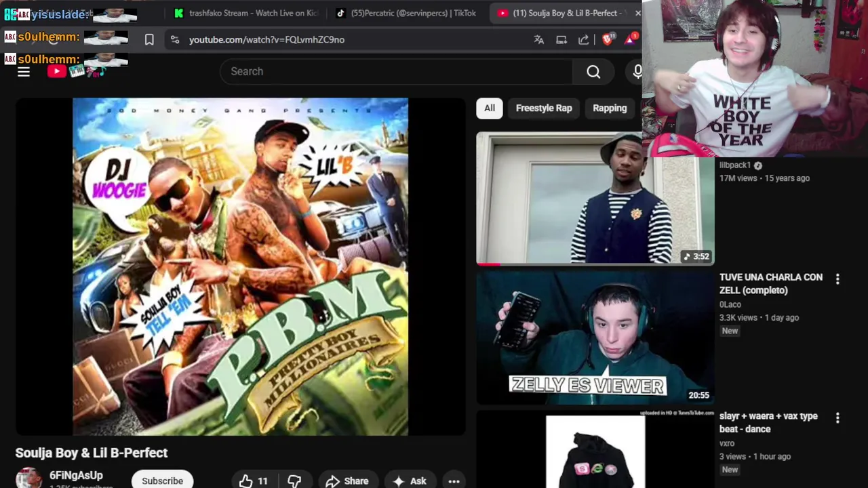Subscribe to 6FiNgAsUp channel
Screen dimensions: 868x488
point(162,481)
